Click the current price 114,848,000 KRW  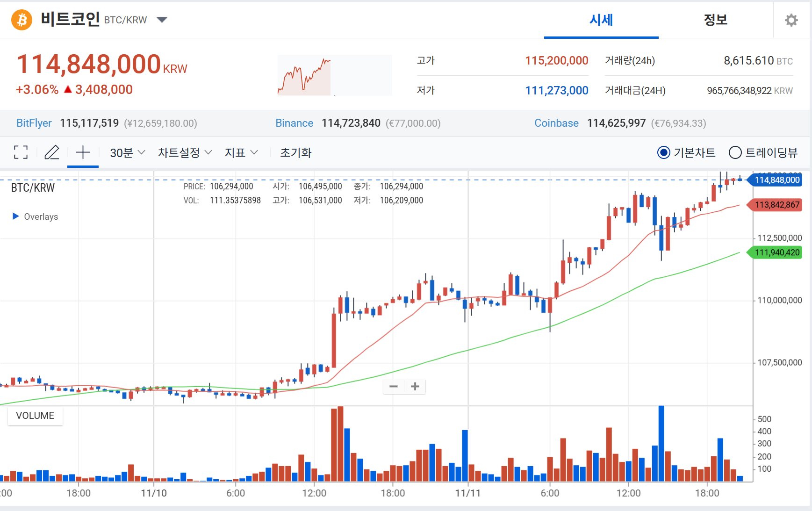click(x=102, y=64)
